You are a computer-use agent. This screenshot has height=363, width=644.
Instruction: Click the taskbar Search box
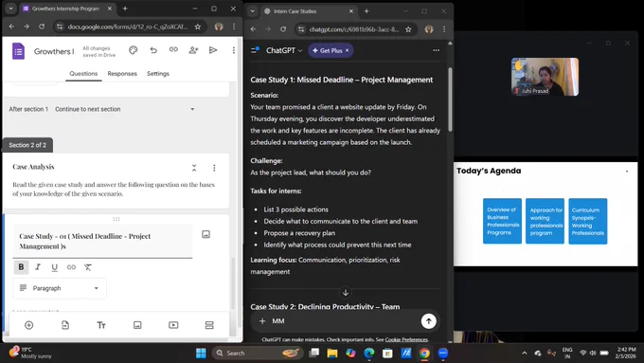point(258,353)
